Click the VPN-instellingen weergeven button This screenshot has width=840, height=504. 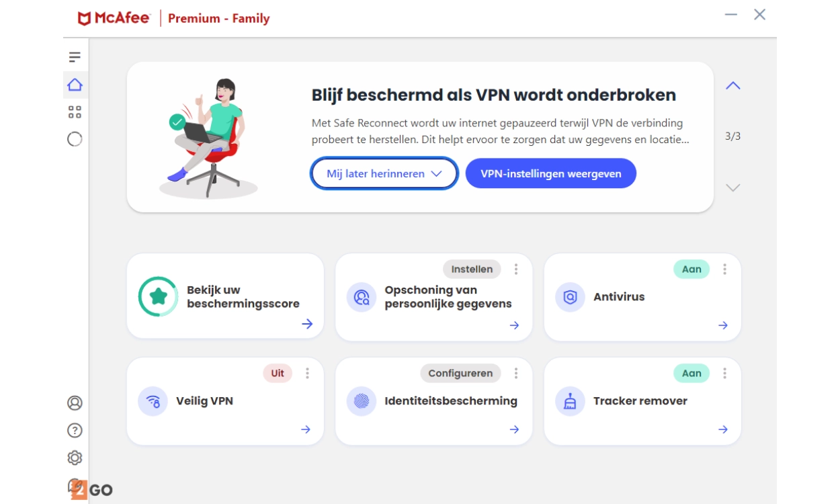tap(550, 173)
